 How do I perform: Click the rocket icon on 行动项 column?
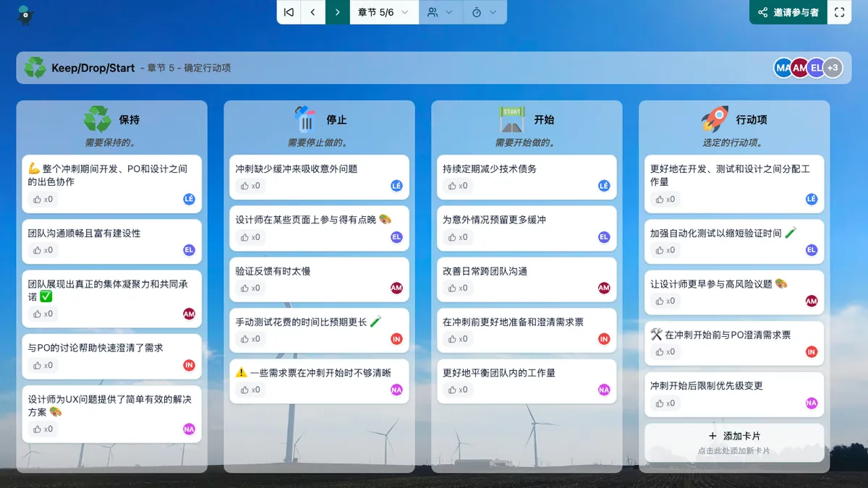(715, 119)
